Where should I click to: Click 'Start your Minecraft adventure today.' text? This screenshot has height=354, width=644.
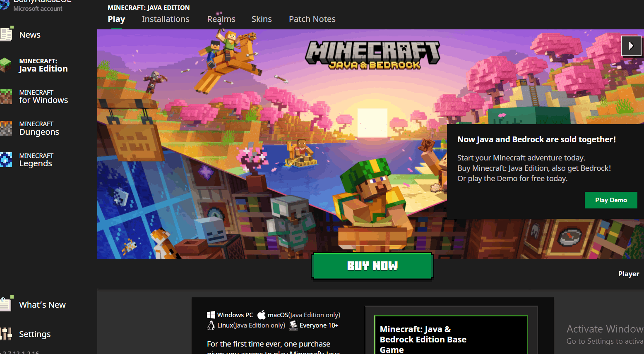521,158
